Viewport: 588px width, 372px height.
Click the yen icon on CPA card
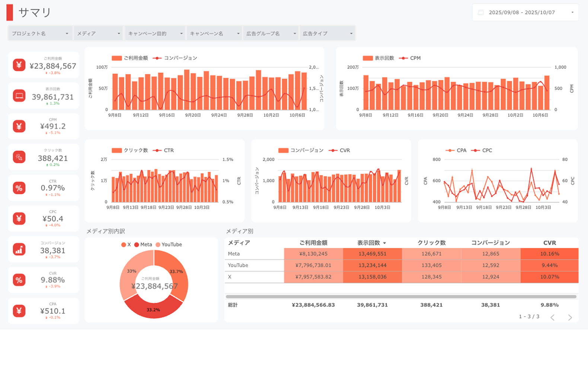(x=19, y=311)
